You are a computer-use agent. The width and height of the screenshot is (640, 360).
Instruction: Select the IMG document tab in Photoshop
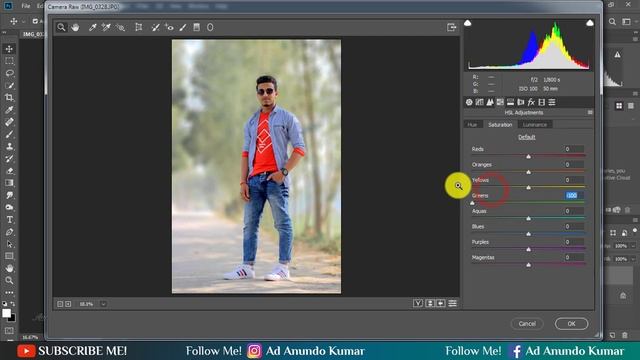(x=33, y=34)
